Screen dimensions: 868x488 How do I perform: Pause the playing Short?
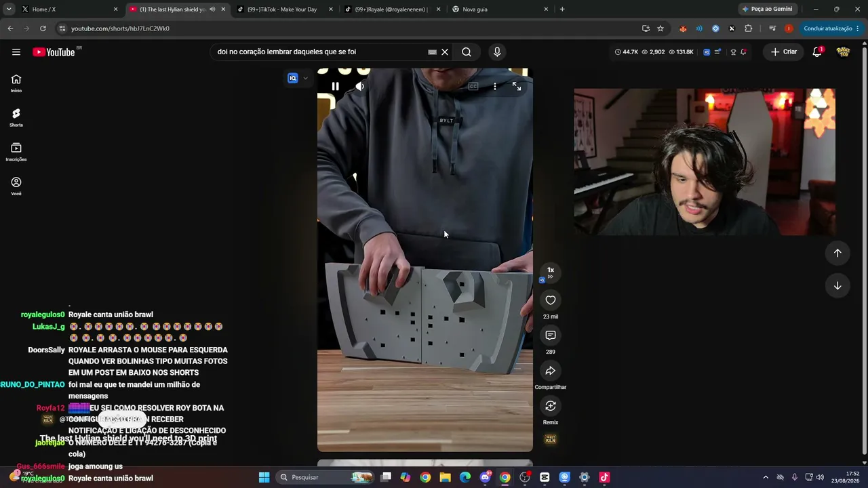click(x=335, y=86)
